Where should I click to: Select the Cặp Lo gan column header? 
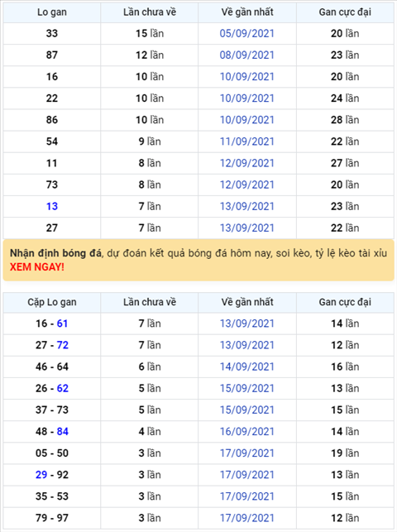52,302
